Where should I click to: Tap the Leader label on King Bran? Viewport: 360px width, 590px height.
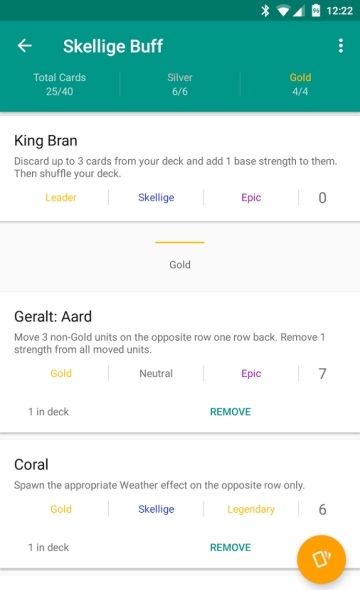[x=61, y=198]
